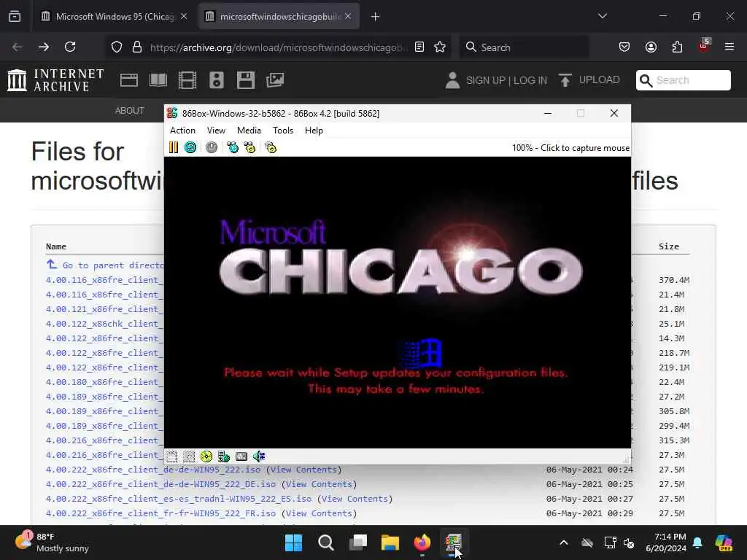Open the Help menu in 86Box
This screenshot has width=747, height=560.
[x=314, y=131]
